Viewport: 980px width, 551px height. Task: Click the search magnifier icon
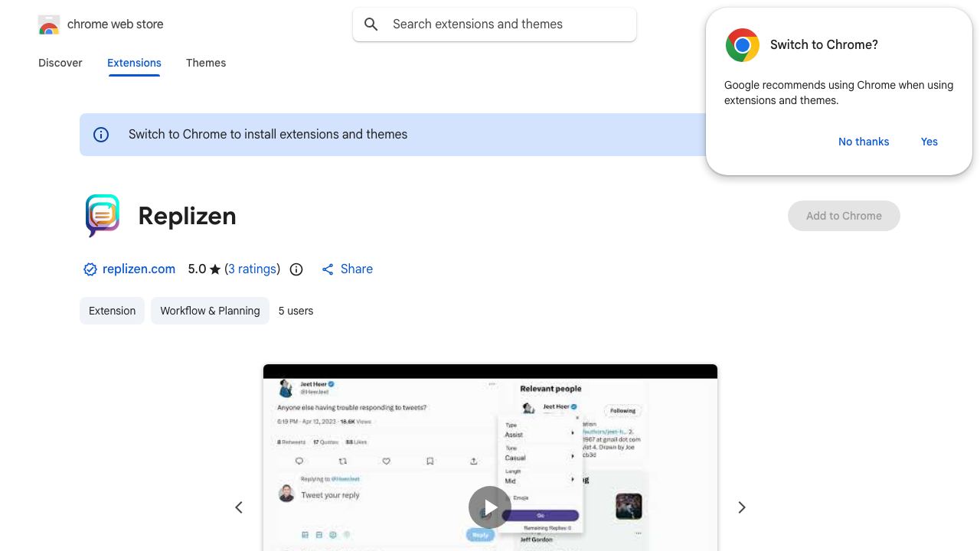(x=371, y=24)
